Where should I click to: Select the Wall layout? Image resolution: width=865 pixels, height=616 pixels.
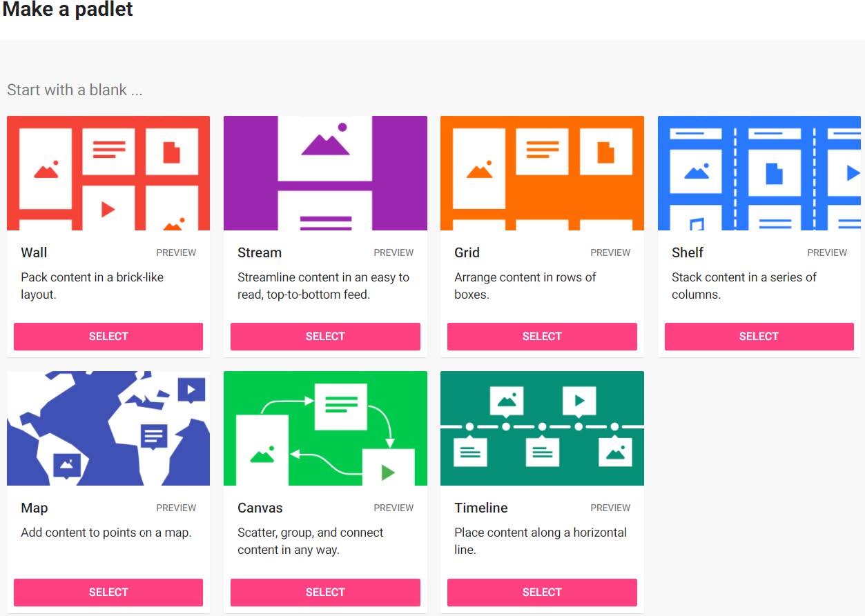pos(108,336)
